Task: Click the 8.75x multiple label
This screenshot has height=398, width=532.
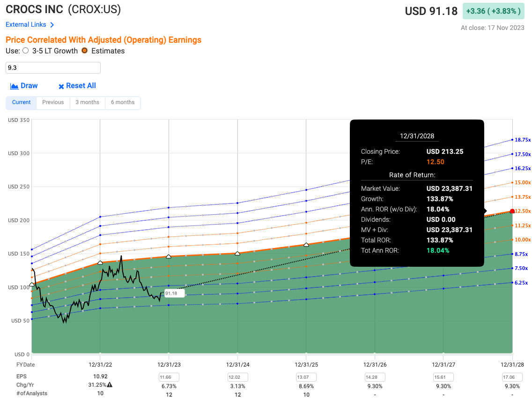Action: pyautogui.click(x=521, y=254)
